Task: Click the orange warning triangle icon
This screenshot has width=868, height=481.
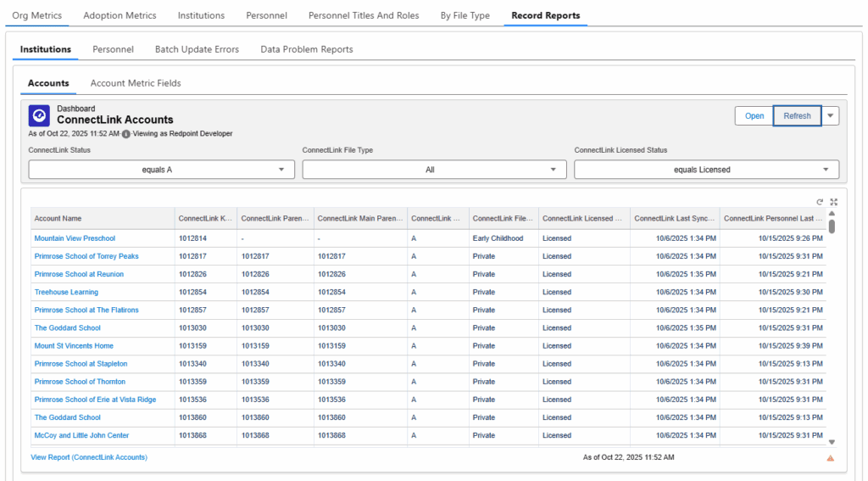Action: click(x=831, y=458)
